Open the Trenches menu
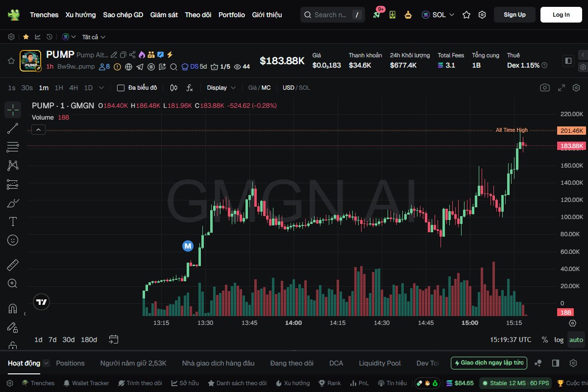 pyautogui.click(x=44, y=15)
